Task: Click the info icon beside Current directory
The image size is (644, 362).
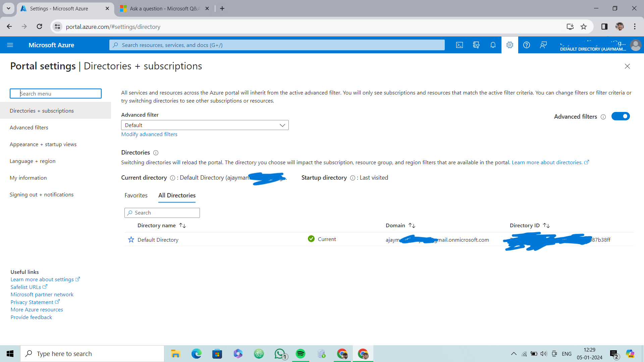Action: click(x=172, y=178)
